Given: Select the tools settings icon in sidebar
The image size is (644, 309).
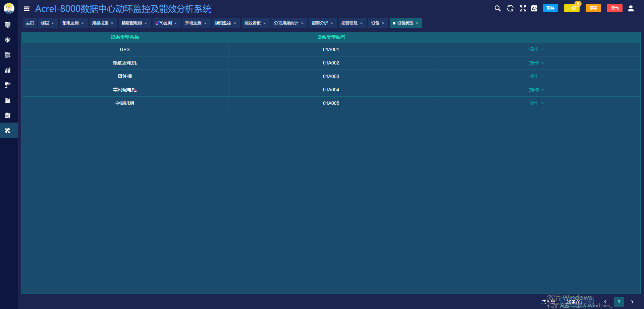Looking at the screenshot, I should pos(8,130).
